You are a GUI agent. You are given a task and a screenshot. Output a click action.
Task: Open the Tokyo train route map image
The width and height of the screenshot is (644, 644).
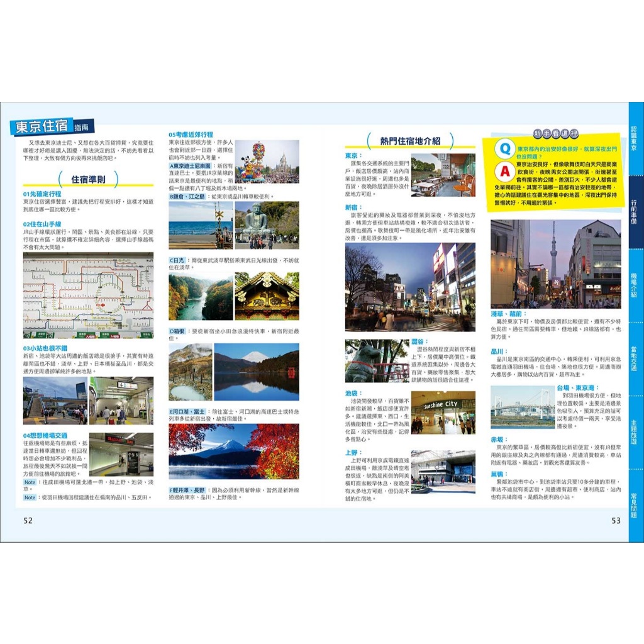coord(88,296)
